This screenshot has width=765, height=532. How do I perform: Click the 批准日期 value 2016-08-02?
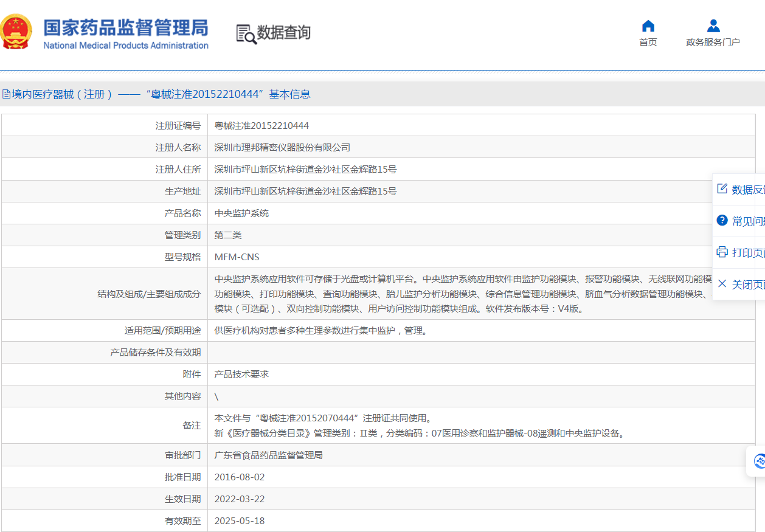coord(240,477)
